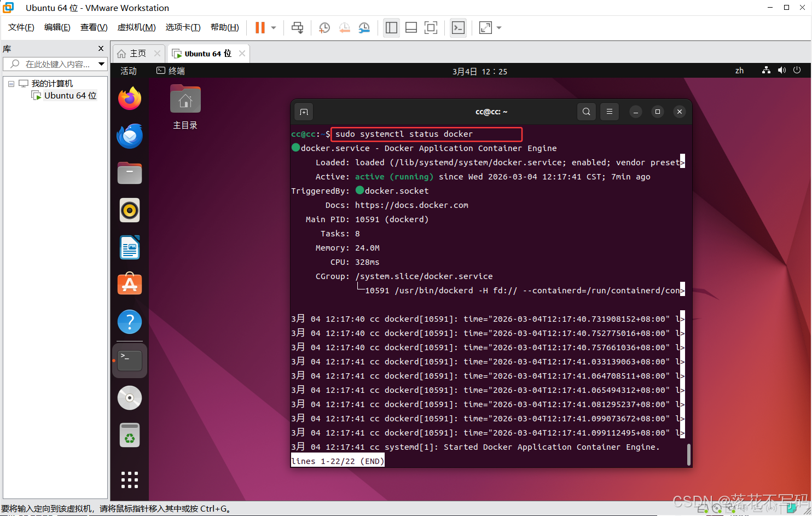This screenshot has width=812, height=516.
Task: Launch Thunderbird mail from the dock
Action: (130, 136)
